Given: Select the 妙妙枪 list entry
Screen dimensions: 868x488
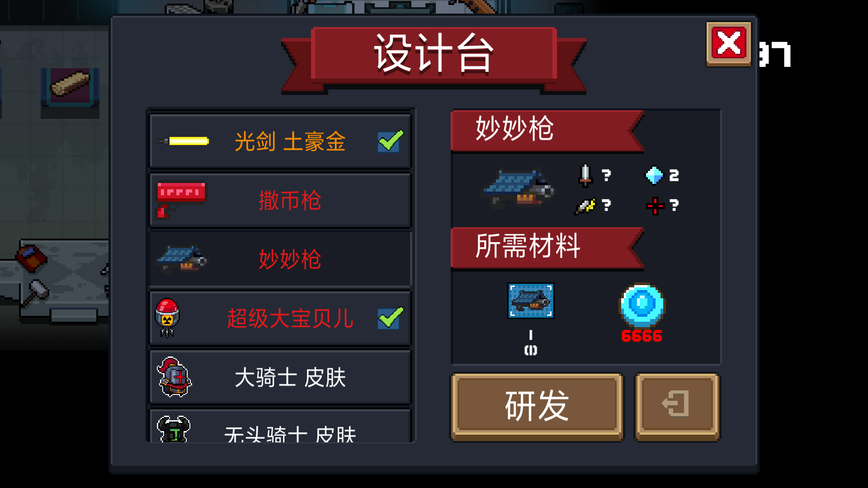Looking at the screenshot, I should pyautogui.click(x=280, y=259).
